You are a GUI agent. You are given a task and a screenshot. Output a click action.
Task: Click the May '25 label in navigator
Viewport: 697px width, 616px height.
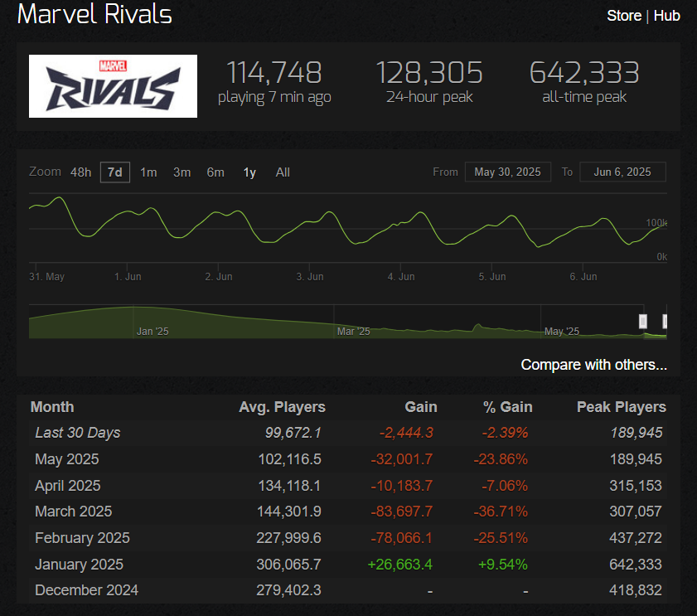[562, 332]
